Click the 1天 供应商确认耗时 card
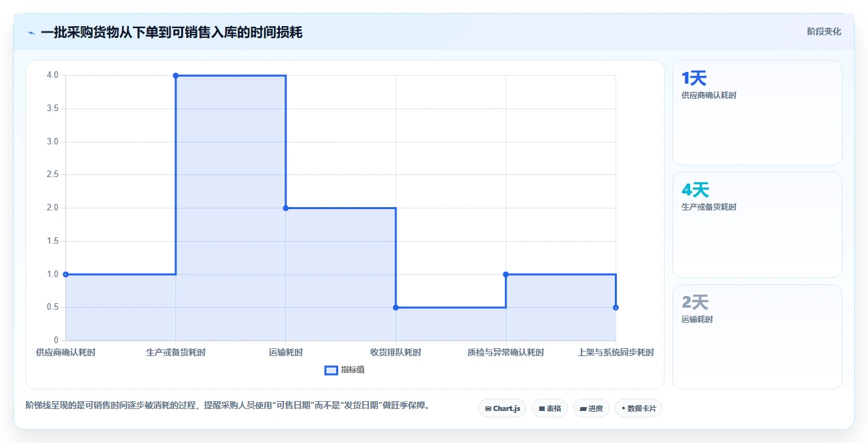 tap(757, 112)
